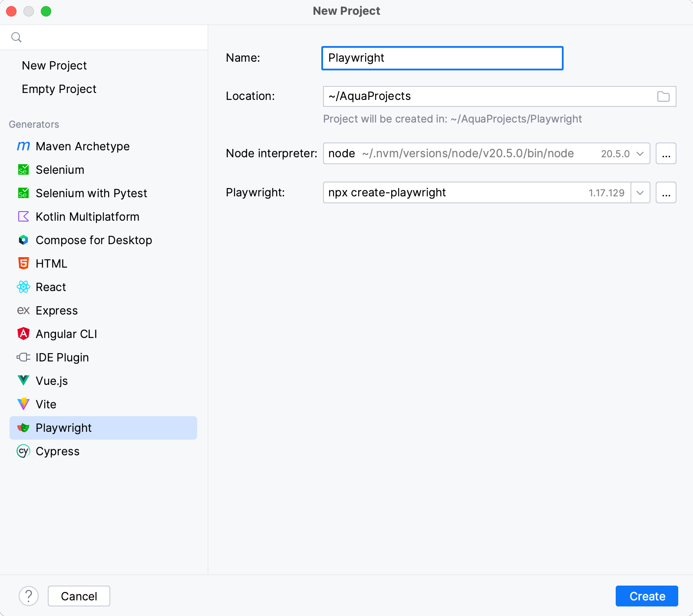
Task: Choose Cypress generator label
Action: pyautogui.click(x=58, y=451)
